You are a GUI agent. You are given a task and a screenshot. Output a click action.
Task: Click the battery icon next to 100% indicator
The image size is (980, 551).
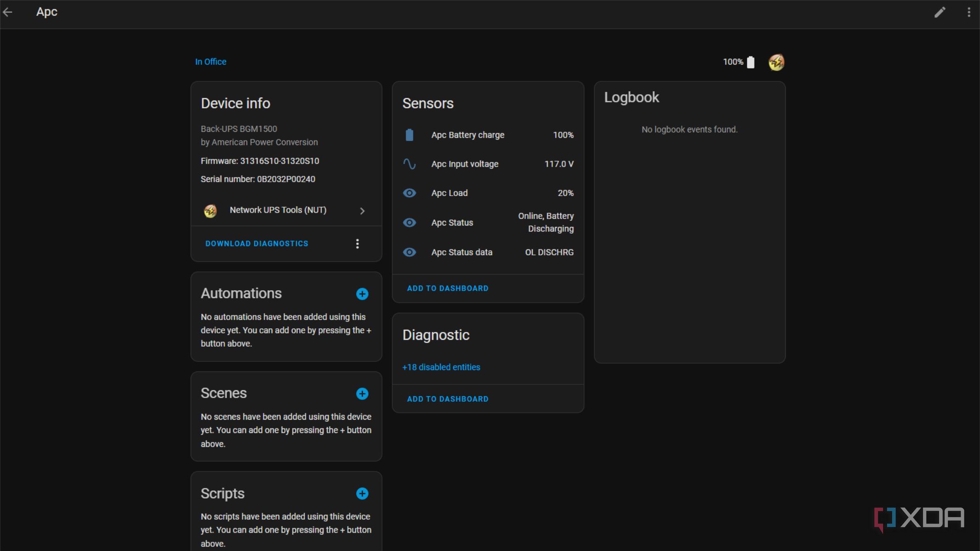pyautogui.click(x=751, y=62)
